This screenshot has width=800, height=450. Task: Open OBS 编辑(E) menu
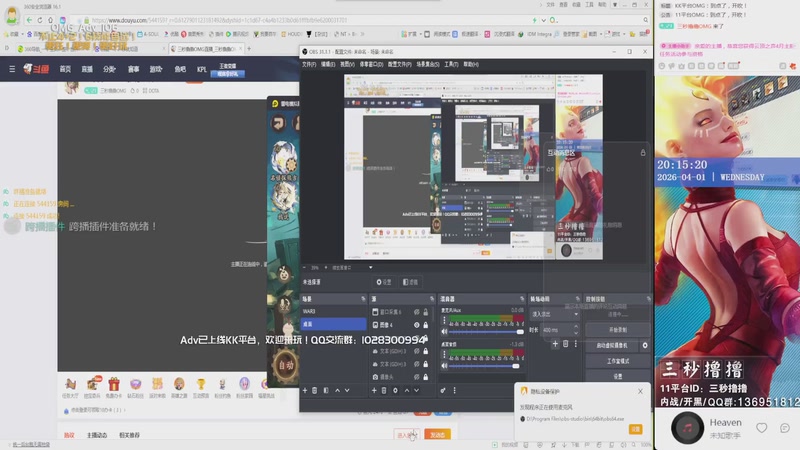[x=328, y=65]
